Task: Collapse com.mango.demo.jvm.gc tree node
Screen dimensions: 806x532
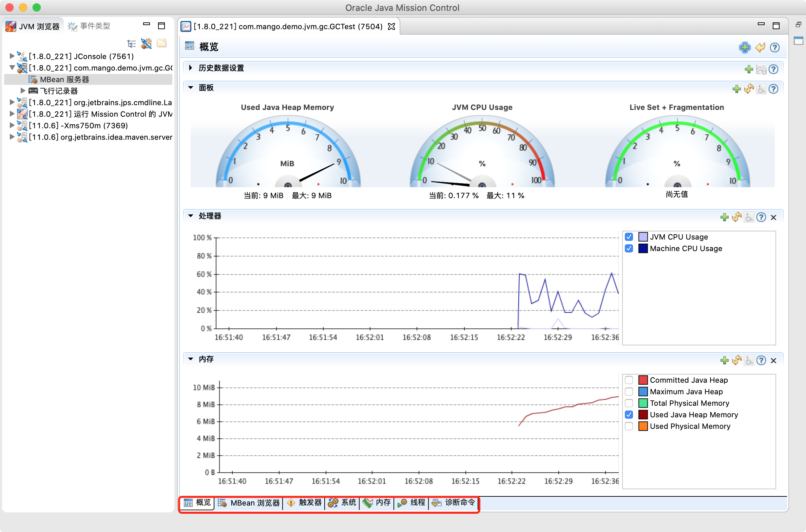Action: coord(12,68)
